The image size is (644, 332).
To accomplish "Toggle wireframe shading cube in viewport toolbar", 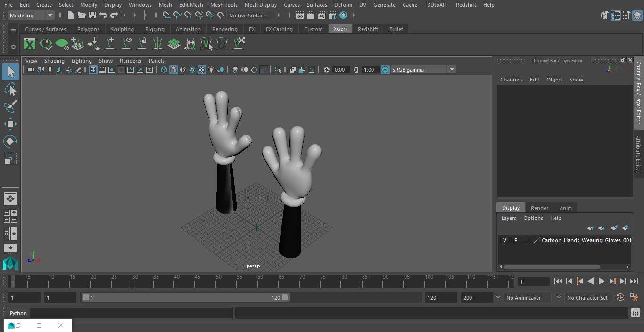I will tap(164, 70).
